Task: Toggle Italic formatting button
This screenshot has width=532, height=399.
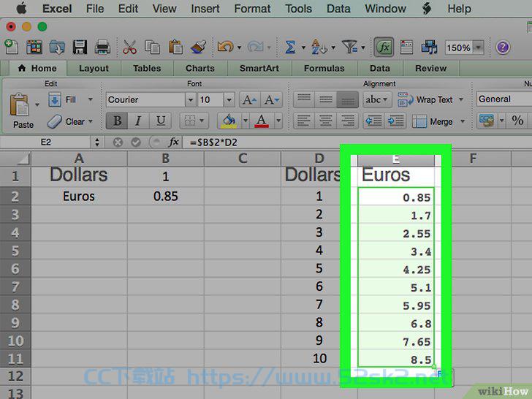Action: (x=138, y=121)
